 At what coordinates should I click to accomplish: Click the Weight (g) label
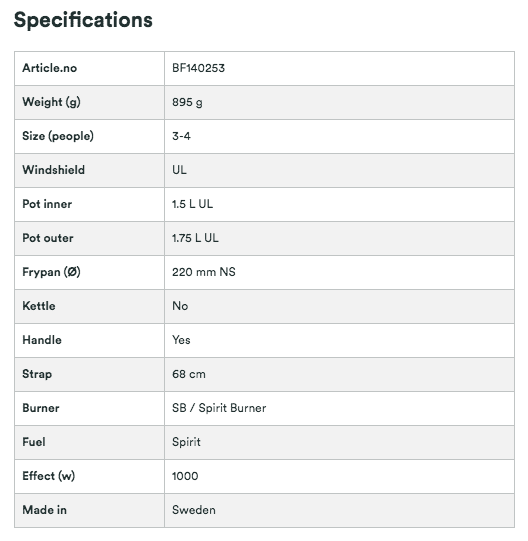point(51,102)
